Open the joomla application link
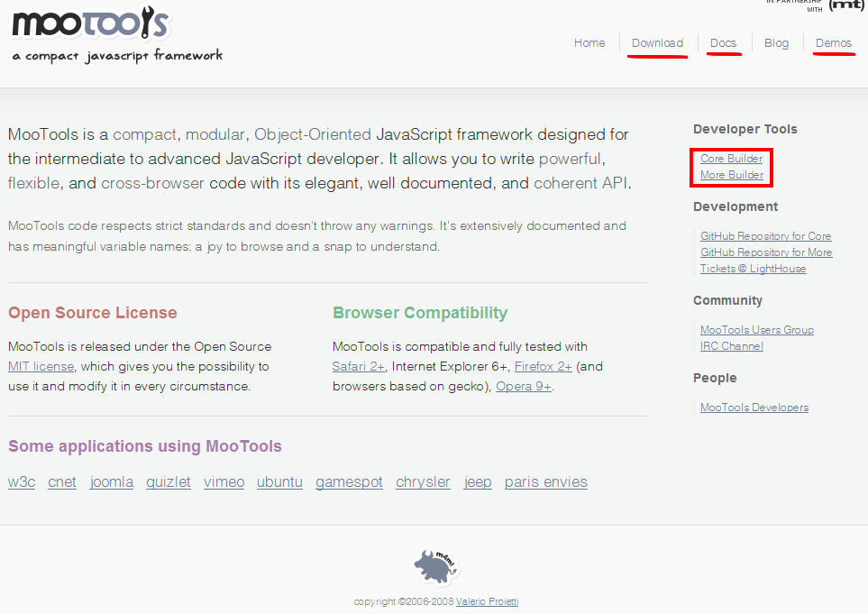The height and width of the screenshot is (614, 868). pos(111,482)
